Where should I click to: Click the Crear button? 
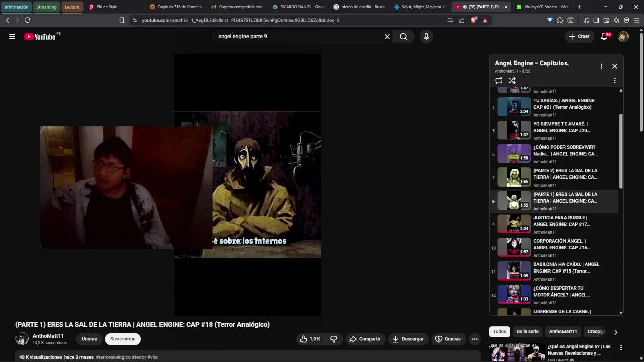[x=579, y=37]
